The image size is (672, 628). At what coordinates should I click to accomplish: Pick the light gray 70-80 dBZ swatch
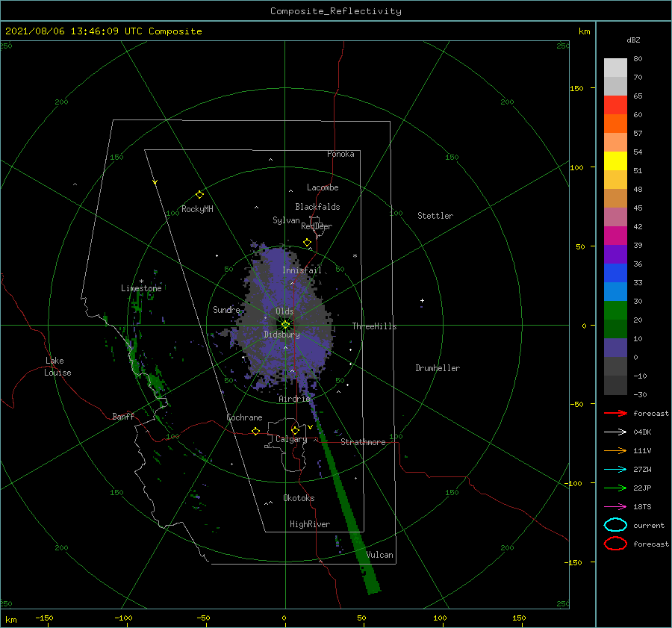click(x=615, y=68)
